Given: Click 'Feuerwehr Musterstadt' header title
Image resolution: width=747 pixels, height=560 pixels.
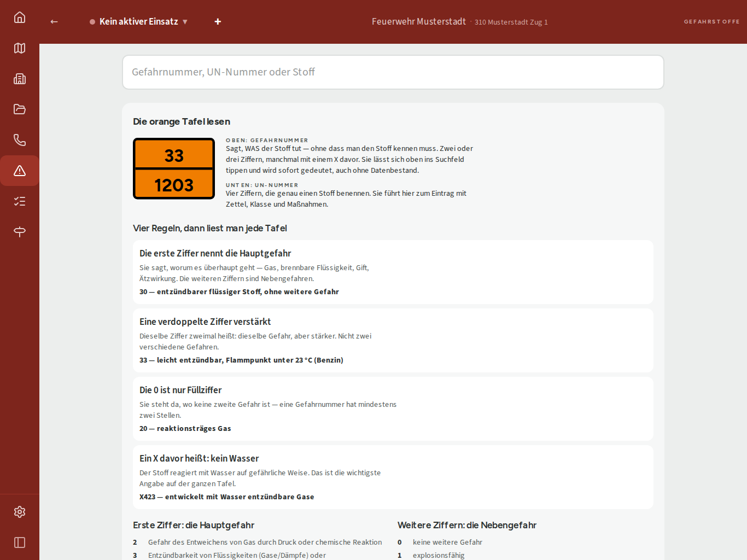Looking at the screenshot, I should tap(419, 21).
